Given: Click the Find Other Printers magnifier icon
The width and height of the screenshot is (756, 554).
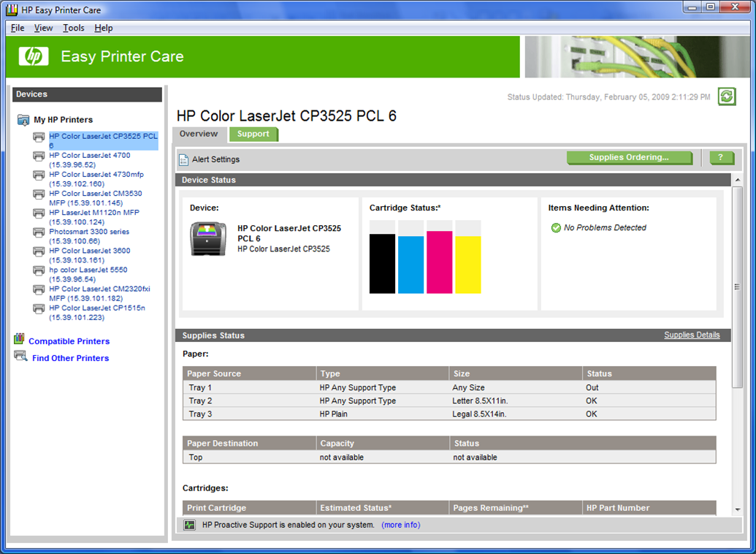Looking at the screenshot, I should (20, 356).
